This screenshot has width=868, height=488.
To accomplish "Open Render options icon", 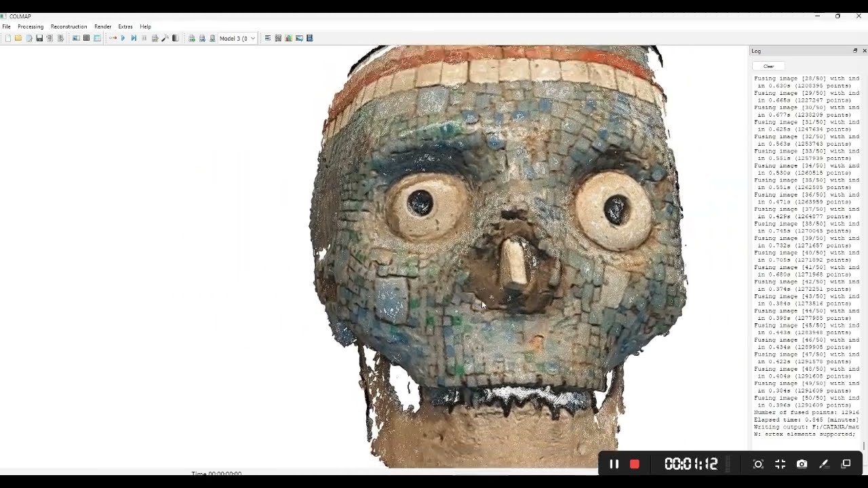I will (202, 39).
